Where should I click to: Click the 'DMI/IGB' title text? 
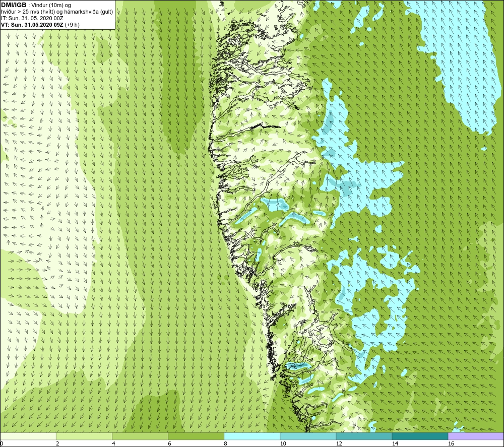[14, 5]
